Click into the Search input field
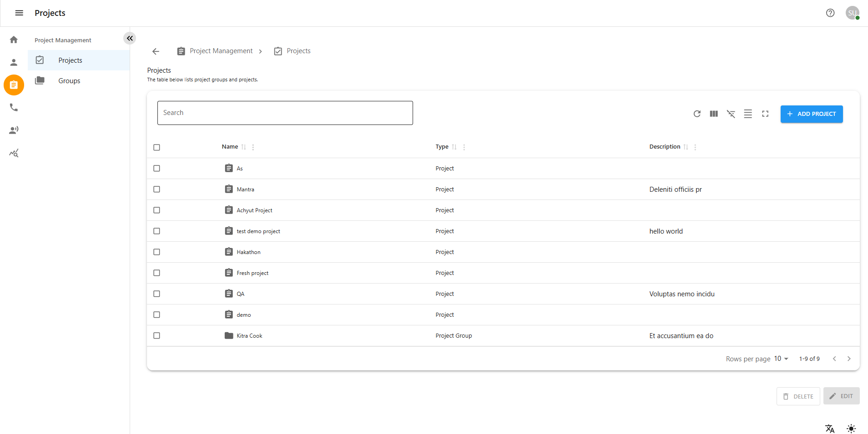Viewport: 868px width, 434px height. pos(285,113)
